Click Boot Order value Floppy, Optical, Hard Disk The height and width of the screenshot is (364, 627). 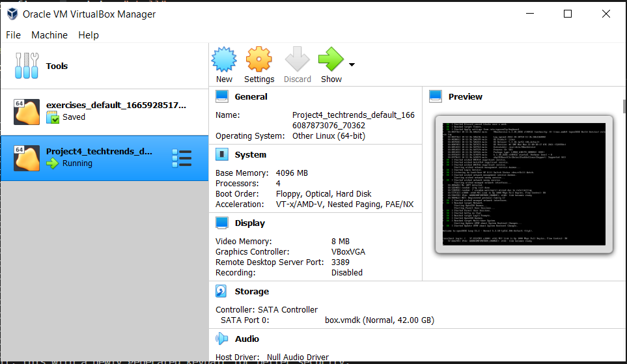coord(324,194)
